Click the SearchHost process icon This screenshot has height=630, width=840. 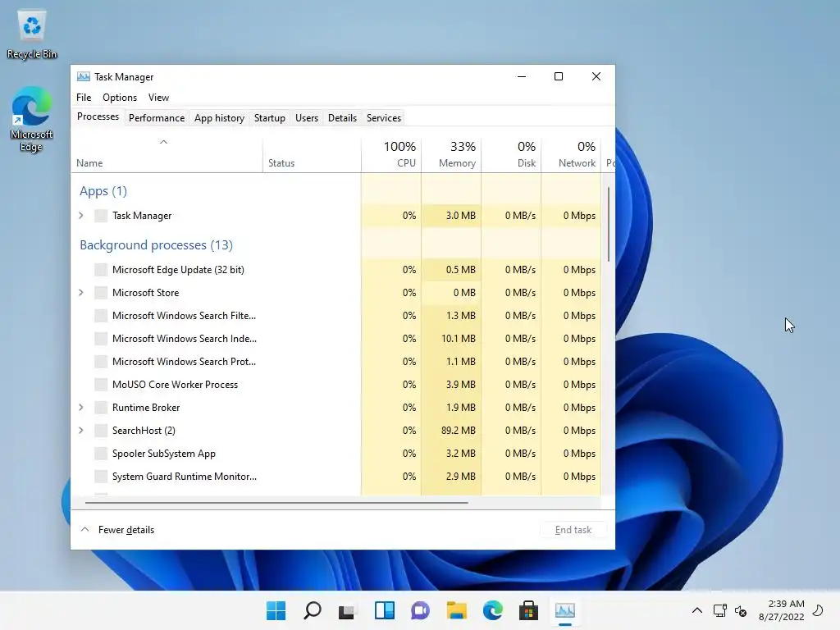101,430
